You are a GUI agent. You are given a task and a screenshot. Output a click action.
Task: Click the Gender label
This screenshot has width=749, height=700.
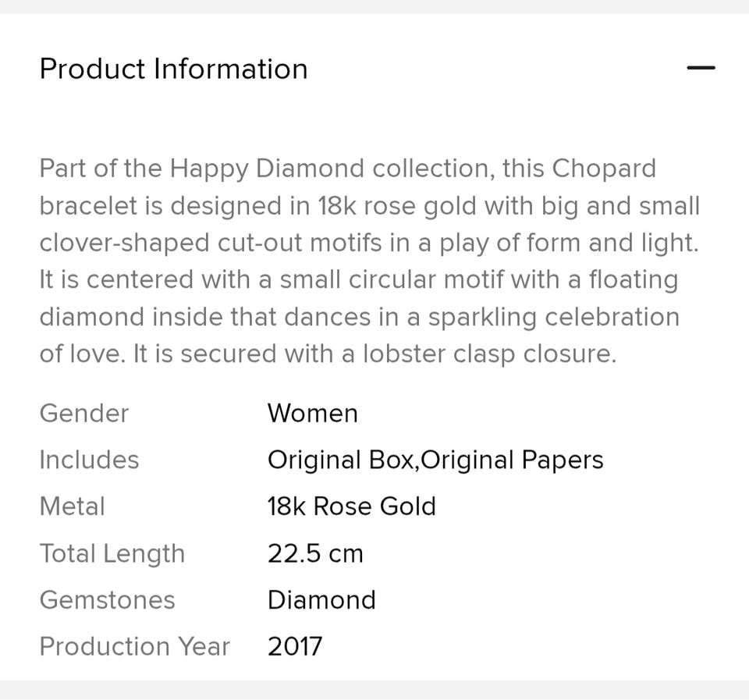coord(84,413)
